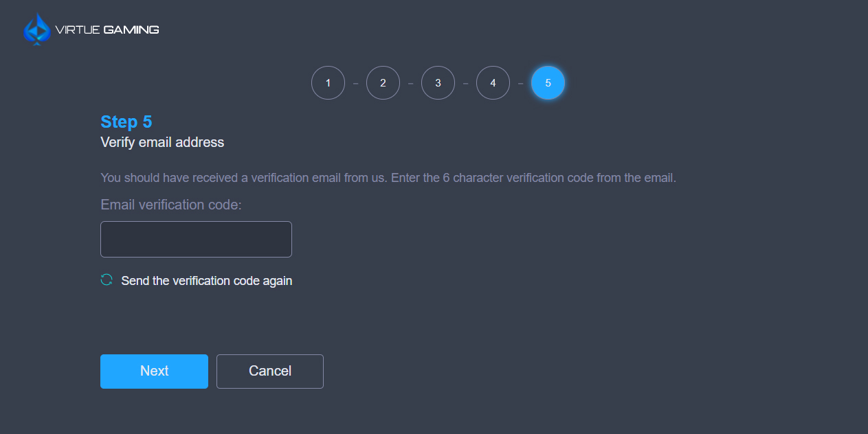The height and width of the screenshot is (434, 868).
Task: Jump to step 3 circle
Action: tap(438, 83)
